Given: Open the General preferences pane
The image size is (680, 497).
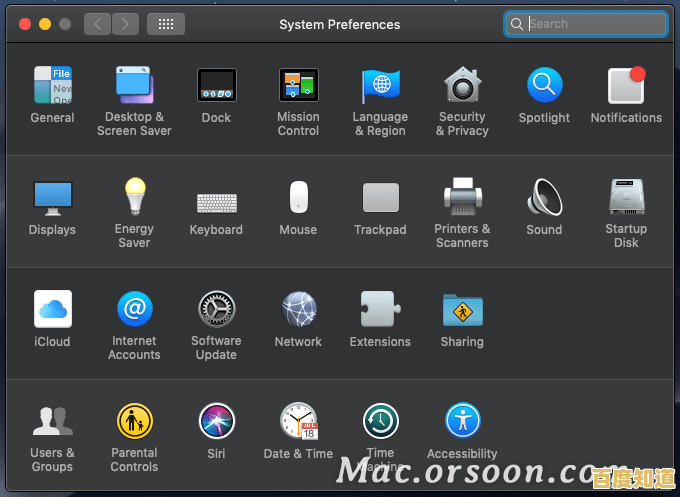Looking at the screenshot, I should (x=52, y=86).
